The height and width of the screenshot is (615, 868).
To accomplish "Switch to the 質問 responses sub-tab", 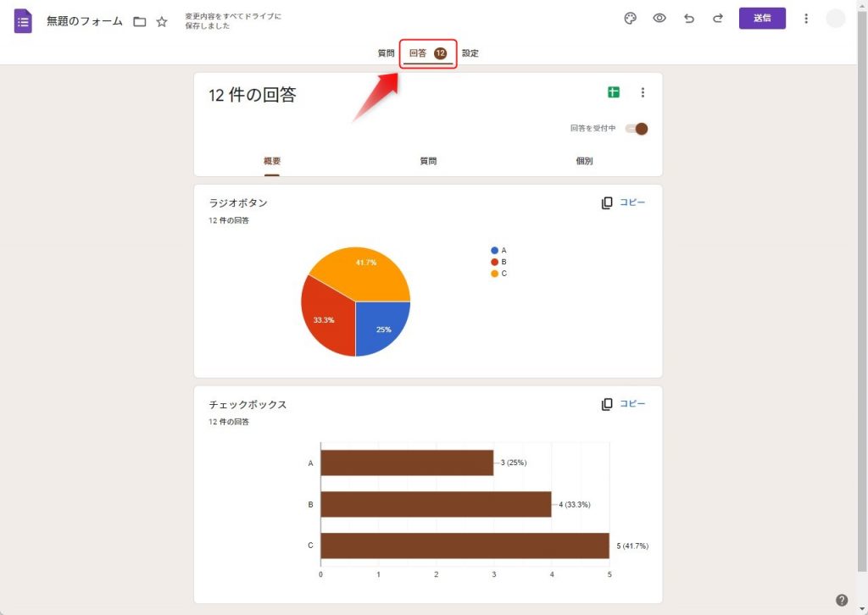I will click(x=428, y=161).
